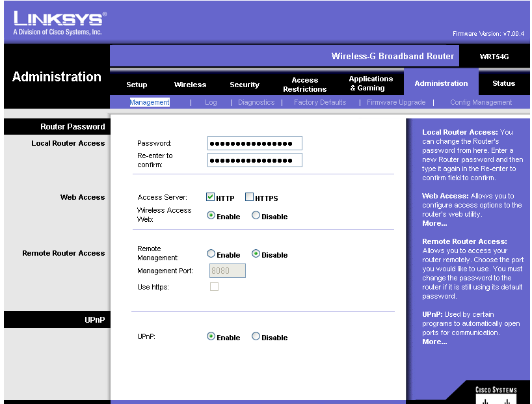
Task: Click More link under UPnP help
Action: pyautogui.click(x=434, y=342)
